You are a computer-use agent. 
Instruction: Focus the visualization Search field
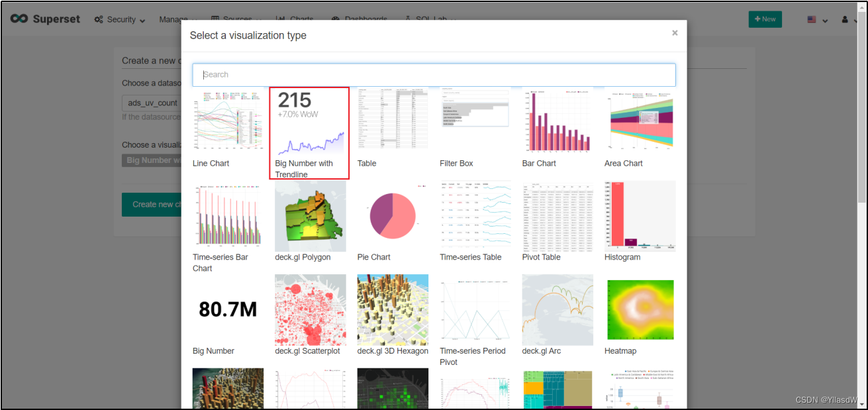[x=434, y=75]
